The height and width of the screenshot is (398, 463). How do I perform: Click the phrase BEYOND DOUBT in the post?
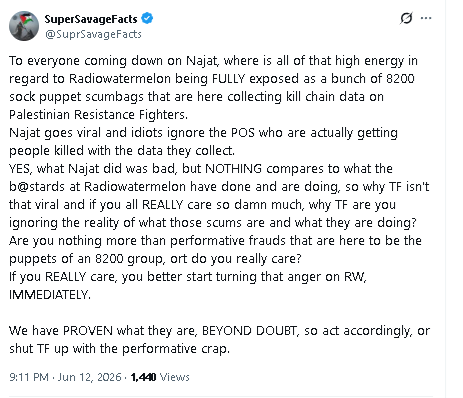tap(250, 331)
